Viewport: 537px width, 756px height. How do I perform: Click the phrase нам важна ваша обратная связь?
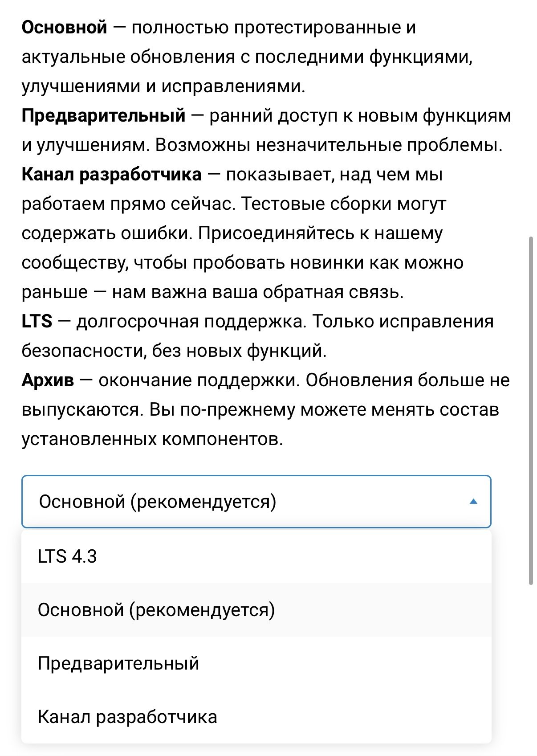[257, 292]
